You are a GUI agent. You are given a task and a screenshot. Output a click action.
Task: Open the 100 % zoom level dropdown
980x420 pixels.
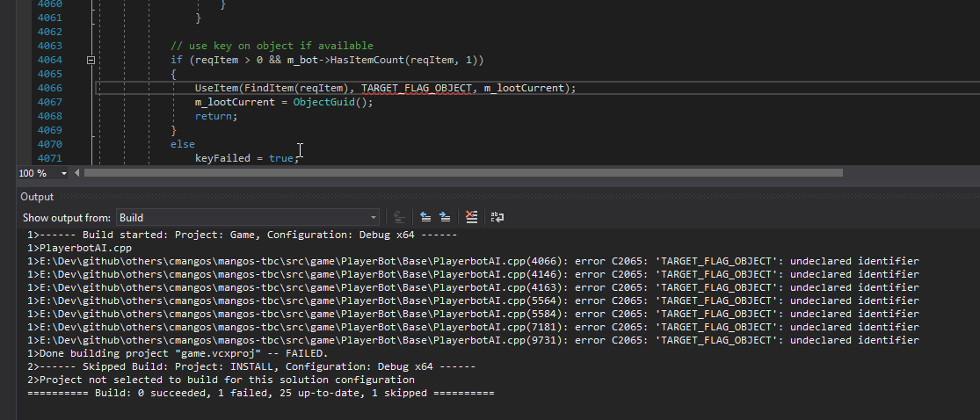[x=64, y=173]
